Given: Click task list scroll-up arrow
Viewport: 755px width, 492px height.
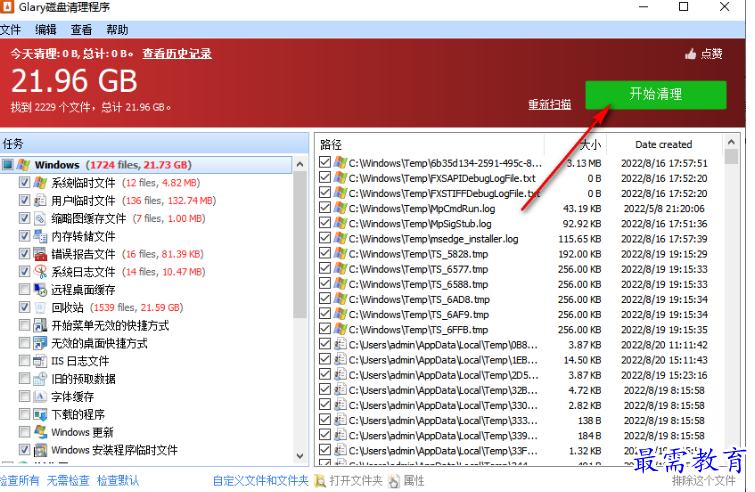Looking at the screenshot, I should pos(300,164).
